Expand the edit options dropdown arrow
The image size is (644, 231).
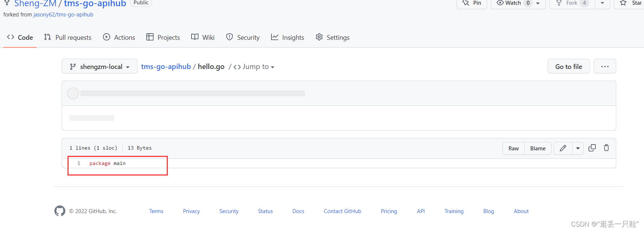[x=578, y=148]
